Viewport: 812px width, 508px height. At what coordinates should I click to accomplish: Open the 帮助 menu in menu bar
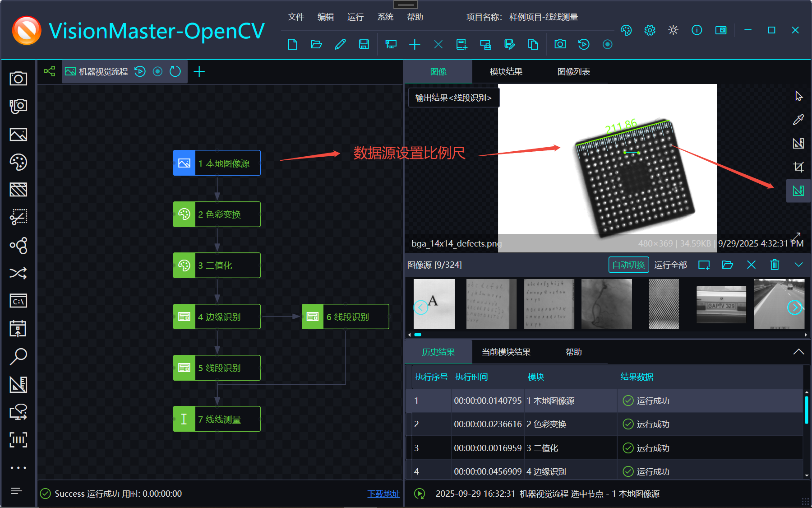tap(415, 17)
